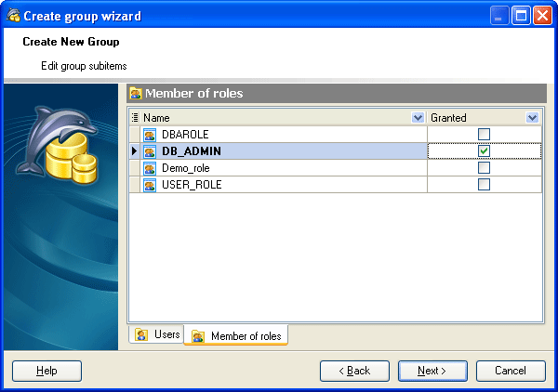Open the Granted column filter dropdown
Image resolution: width=558 pixels, height=392 pixels.
pyautogui.click(x=532, y=118)
